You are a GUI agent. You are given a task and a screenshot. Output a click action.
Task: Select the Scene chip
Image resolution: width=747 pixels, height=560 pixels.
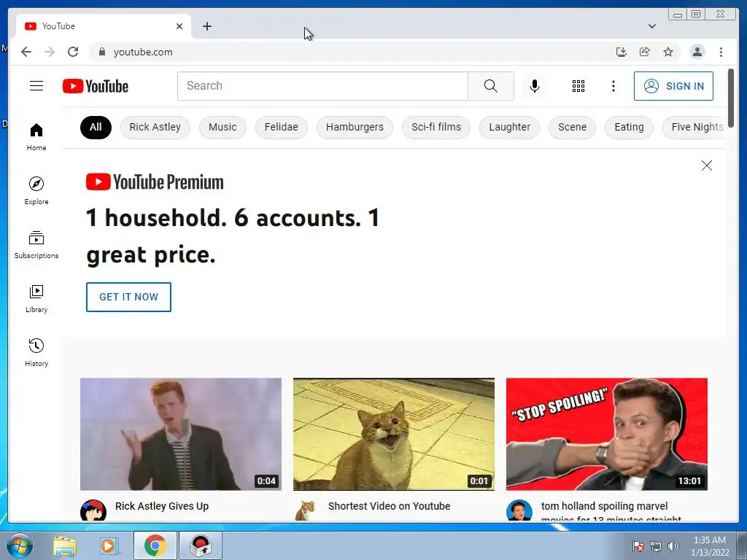pyautogui.click(x=572, y=127)
